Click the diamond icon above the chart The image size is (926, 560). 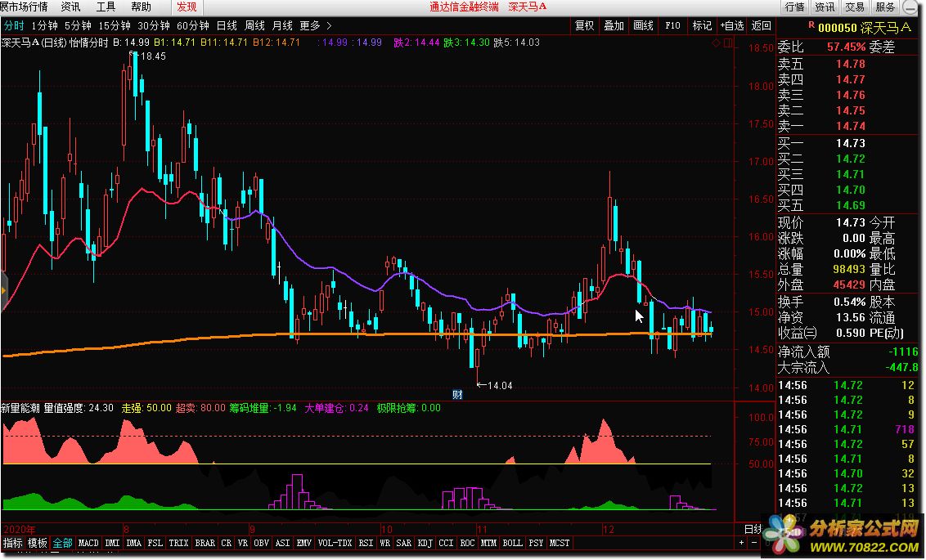(x=716, y=43)
